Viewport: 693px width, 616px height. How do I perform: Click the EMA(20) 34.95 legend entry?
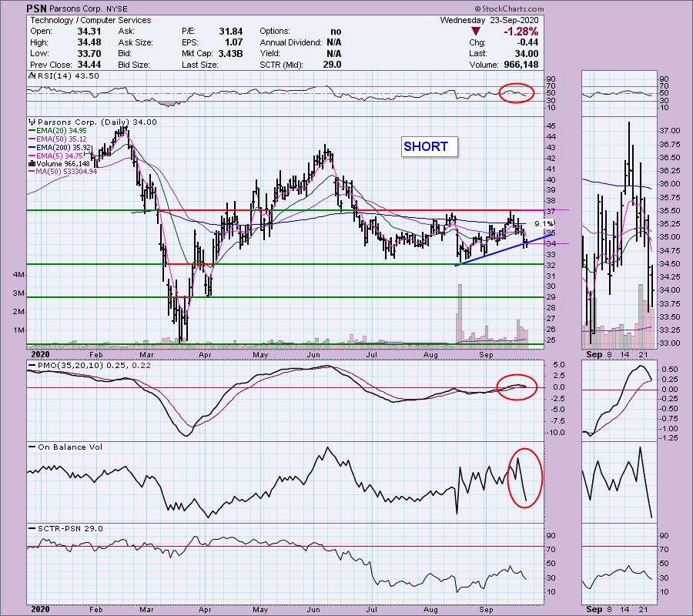(x=62, y=131)
